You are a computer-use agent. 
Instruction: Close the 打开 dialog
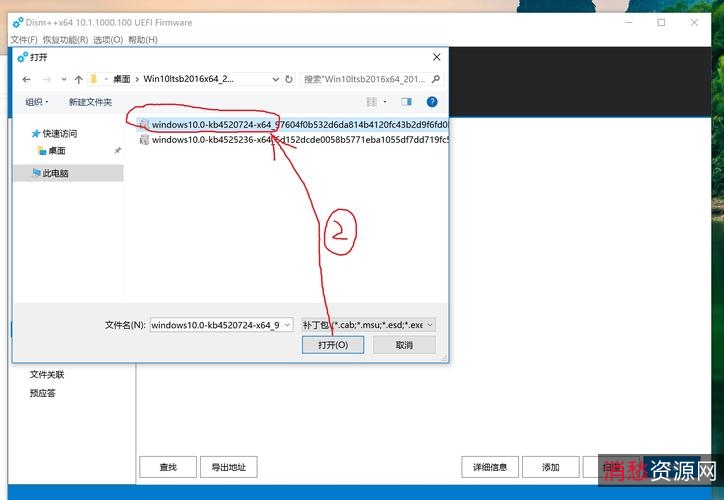click(x=436, y=57)
